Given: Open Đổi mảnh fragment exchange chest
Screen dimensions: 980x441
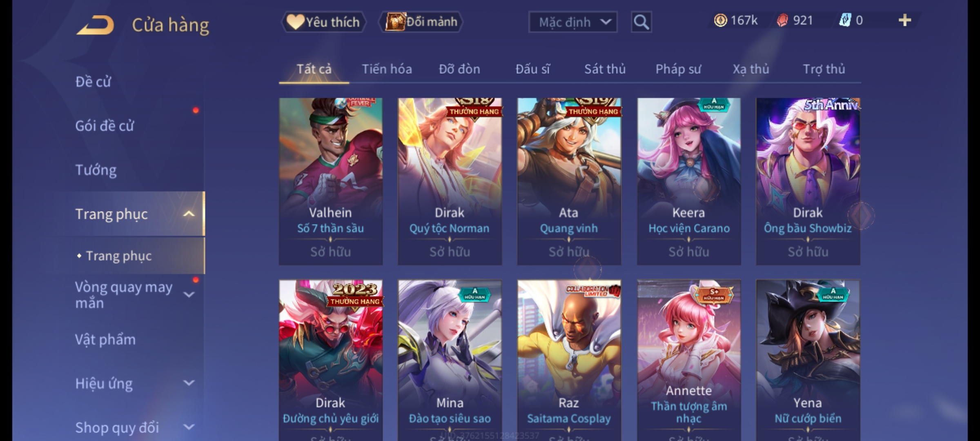Looking at the screenshot, I should (421, 22).
